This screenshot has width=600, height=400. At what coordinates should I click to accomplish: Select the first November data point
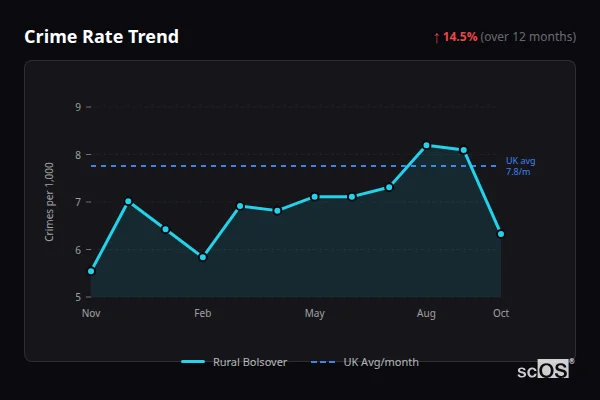click(91, 271)
